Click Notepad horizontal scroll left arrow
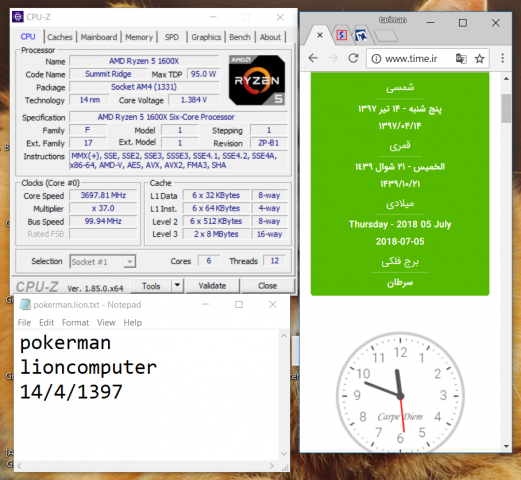The height and width of the screenshot is (480, 521). (19, 466)
